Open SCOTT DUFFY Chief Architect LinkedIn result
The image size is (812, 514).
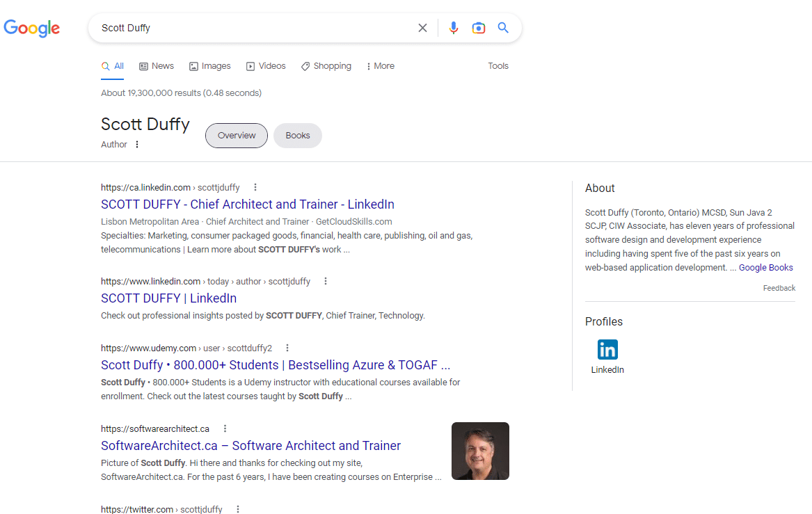coord(248,204)
